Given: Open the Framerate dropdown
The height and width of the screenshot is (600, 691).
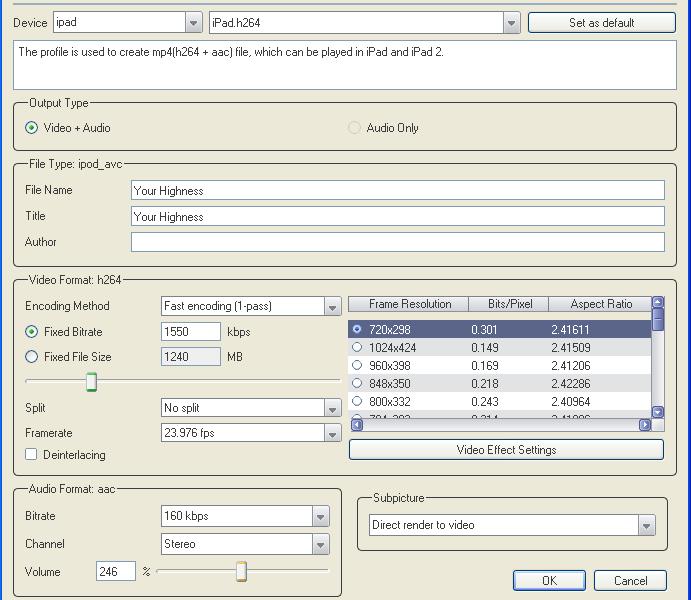Looking at the screenshot, I should 332,434.
